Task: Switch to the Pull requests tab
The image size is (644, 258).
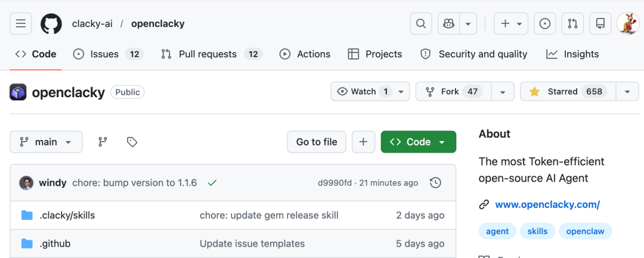Action: 212,54
